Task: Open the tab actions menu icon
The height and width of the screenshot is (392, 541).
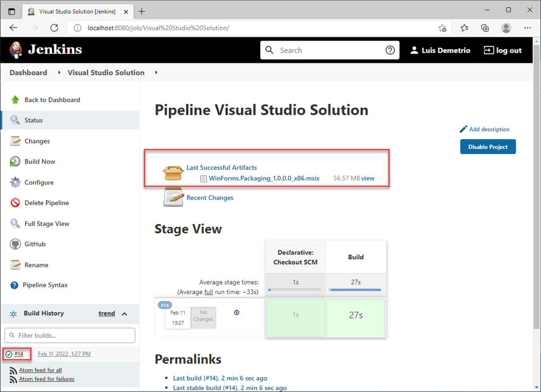Action: click(12, 11)
